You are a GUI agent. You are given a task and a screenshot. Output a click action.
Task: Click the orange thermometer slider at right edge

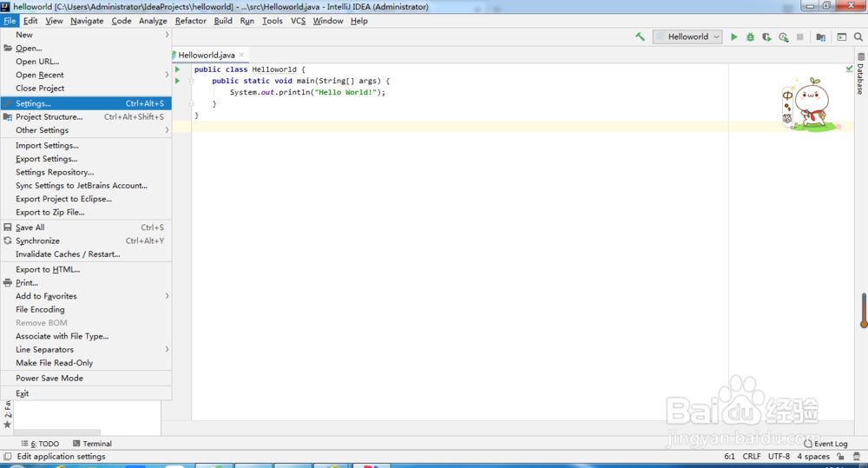(864, 311)
